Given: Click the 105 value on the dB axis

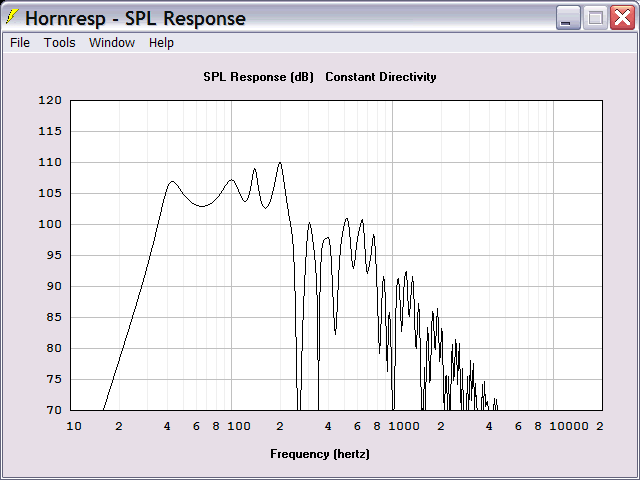Looking at the screenshot, I should pos(50,193).
